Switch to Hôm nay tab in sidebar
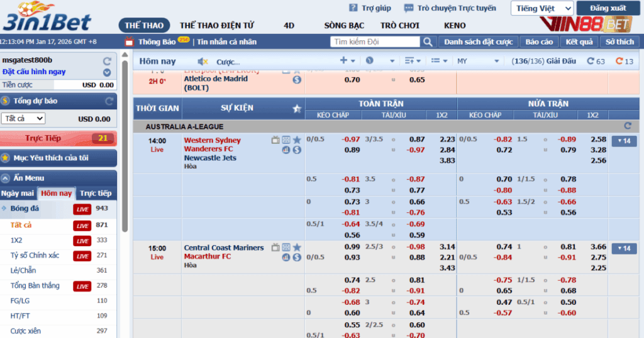This screenshot has width=644, height=338. pyautogui.click(x=56, y=194)
